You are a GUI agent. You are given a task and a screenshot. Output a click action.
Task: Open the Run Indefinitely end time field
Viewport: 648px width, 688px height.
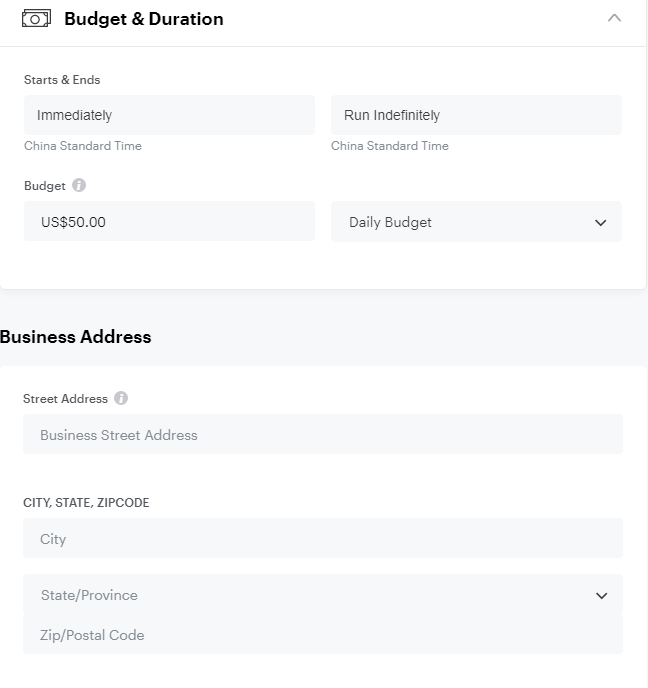pyautogui.click(x=476, y=115)
